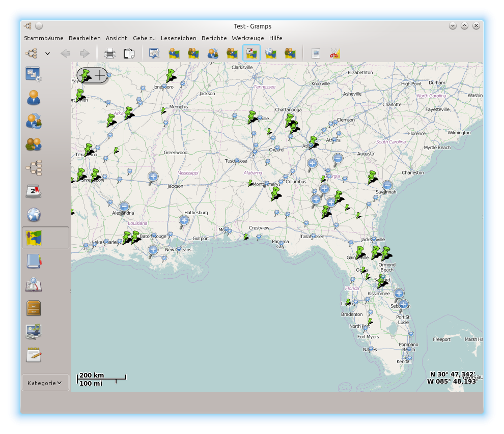Open the Lesezeichen menu
Screen dimensions: 504x434
pyautogui.click(x=178, y=38)
